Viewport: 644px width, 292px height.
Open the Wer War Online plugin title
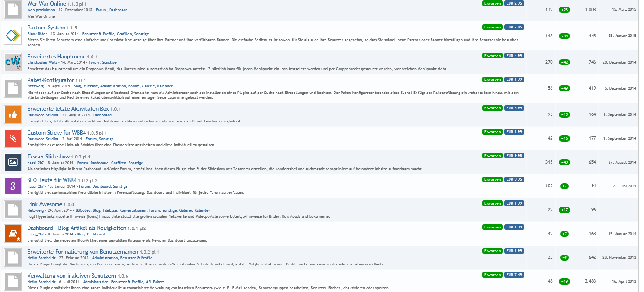[47, 4]
